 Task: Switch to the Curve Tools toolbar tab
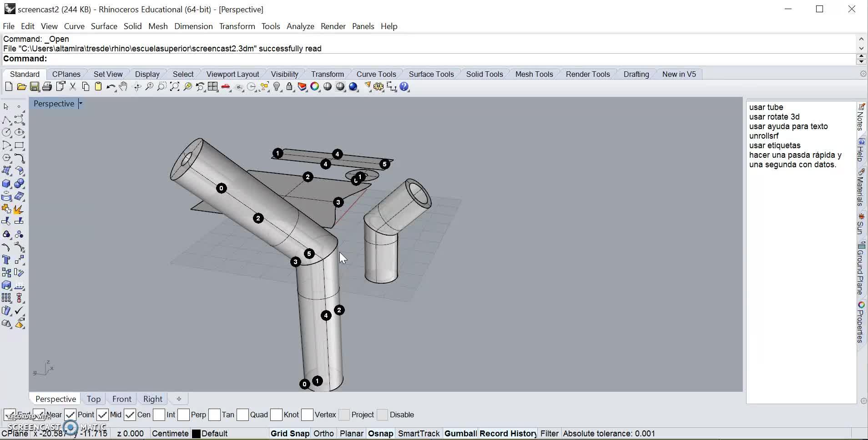376,74
